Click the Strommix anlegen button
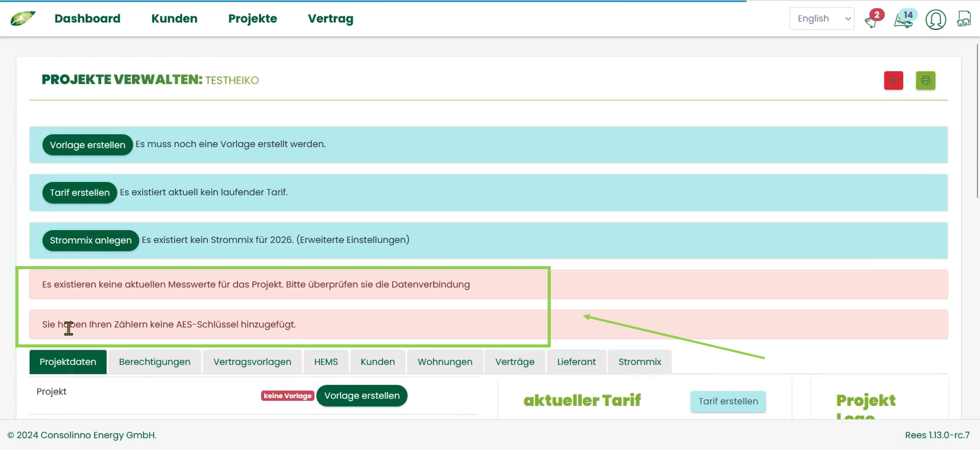980x450 pixels. (90, 240)
